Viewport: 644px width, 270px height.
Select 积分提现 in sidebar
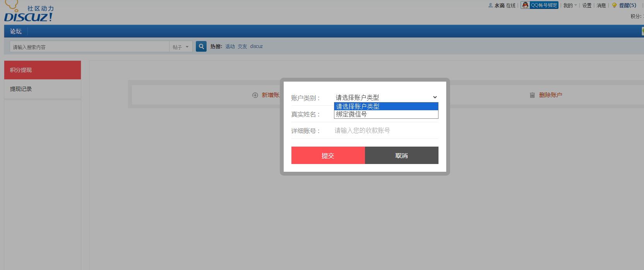(x=21, y=70)
